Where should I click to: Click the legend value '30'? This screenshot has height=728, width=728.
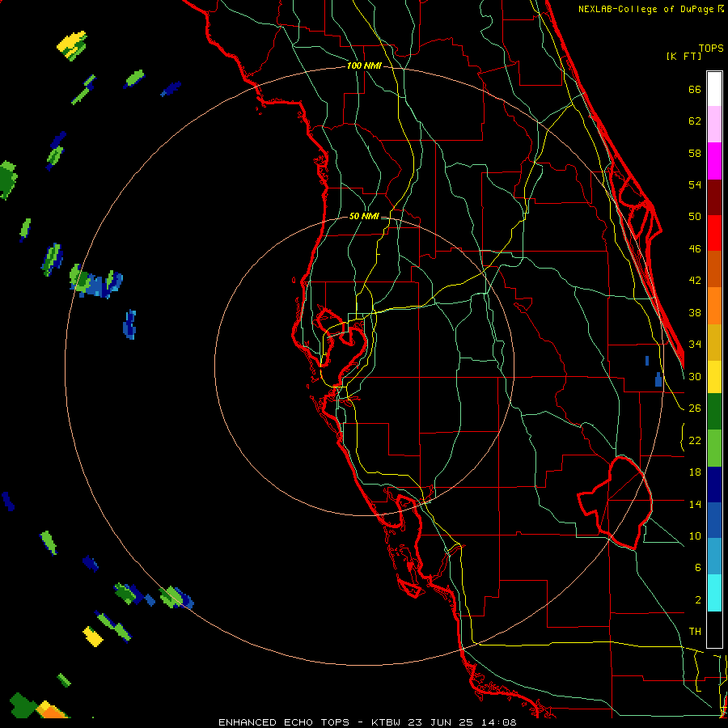click(x=695, y=377)
